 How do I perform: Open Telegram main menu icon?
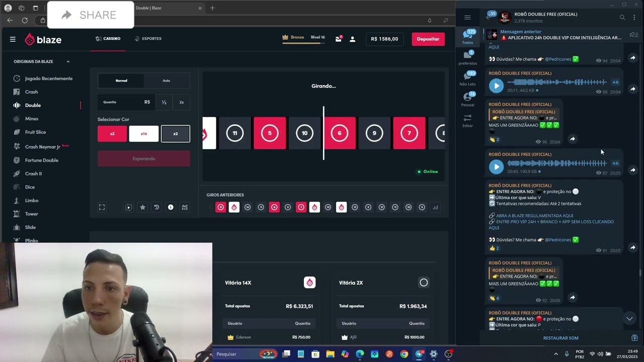pyautogui.click(x=467, y=18)
